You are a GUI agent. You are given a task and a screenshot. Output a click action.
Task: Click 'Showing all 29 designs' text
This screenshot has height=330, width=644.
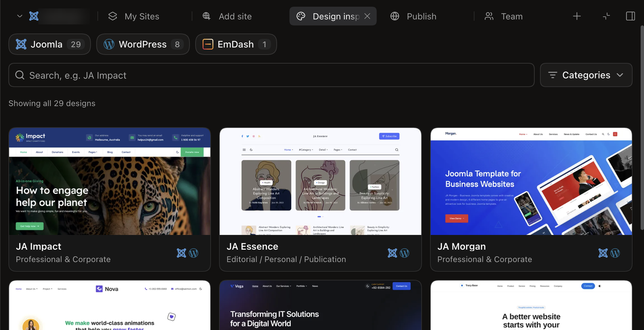tap(52, 103)
